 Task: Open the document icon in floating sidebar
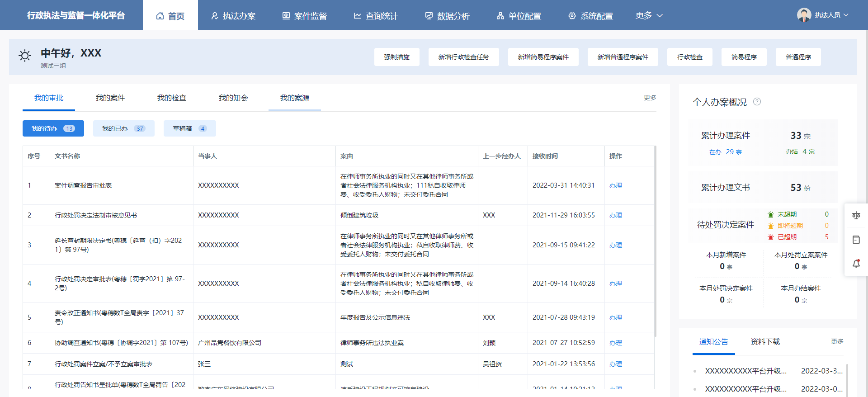pyautogui.click(x=856, y=240)
